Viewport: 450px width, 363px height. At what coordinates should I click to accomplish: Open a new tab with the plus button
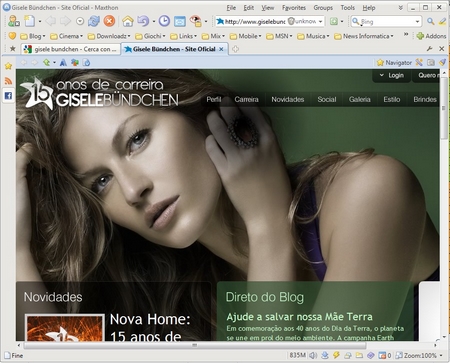[x=235, y=49]
